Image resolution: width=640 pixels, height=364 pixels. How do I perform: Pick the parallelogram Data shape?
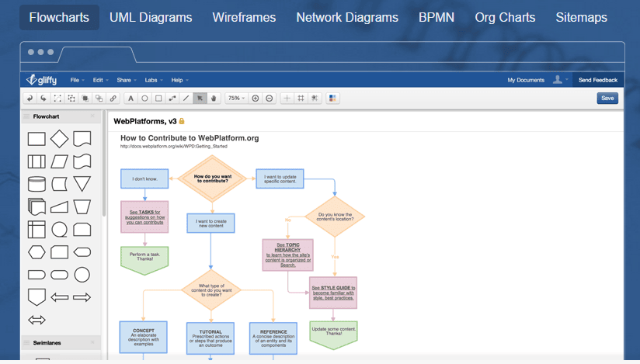point(59,161)
